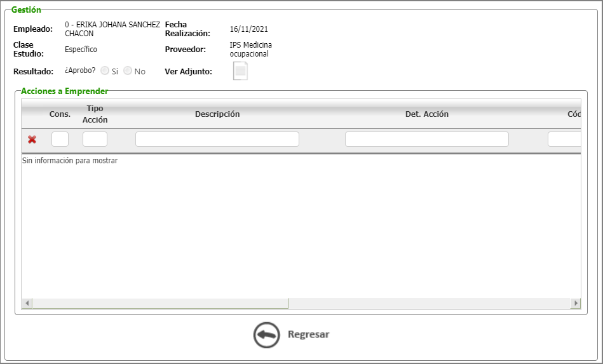
Task: Sort by the Tipo Acción column header
Action: tap(95, 114)
